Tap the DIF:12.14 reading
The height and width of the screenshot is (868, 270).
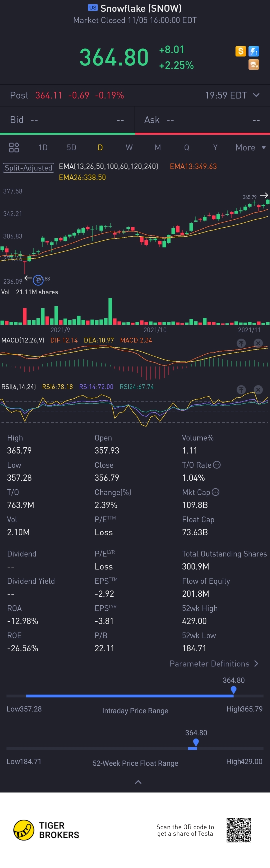point(64,340)
